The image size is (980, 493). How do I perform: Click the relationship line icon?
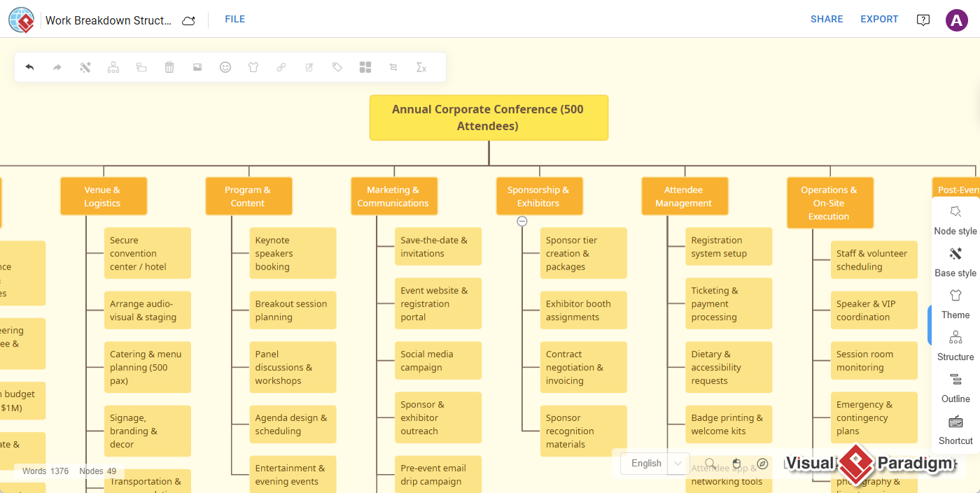393,67
